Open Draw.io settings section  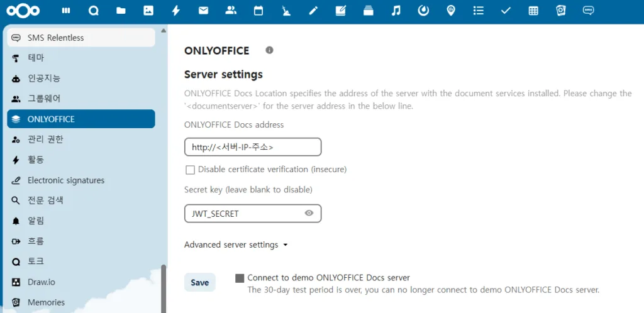[81, 282]
